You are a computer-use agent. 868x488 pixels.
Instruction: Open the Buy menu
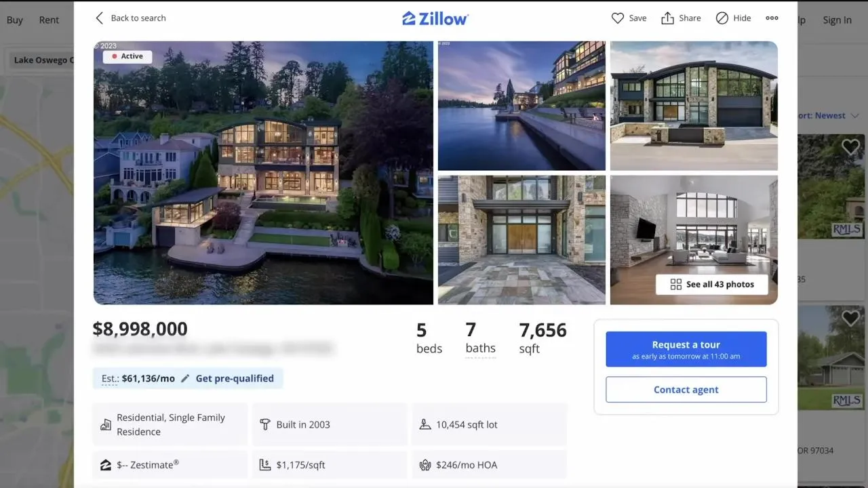pyautogui.click(x=15, y=20)
